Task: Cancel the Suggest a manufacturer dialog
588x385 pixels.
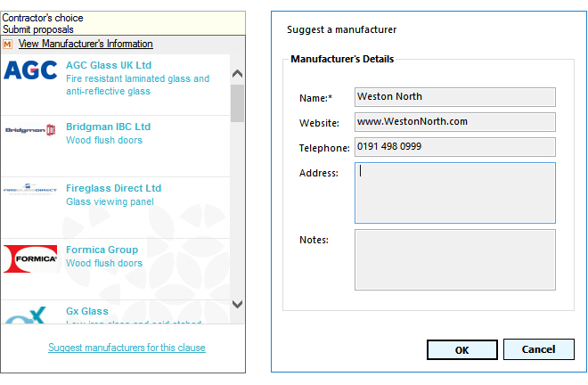Action: pyautogui.click(x=538, y=349)
